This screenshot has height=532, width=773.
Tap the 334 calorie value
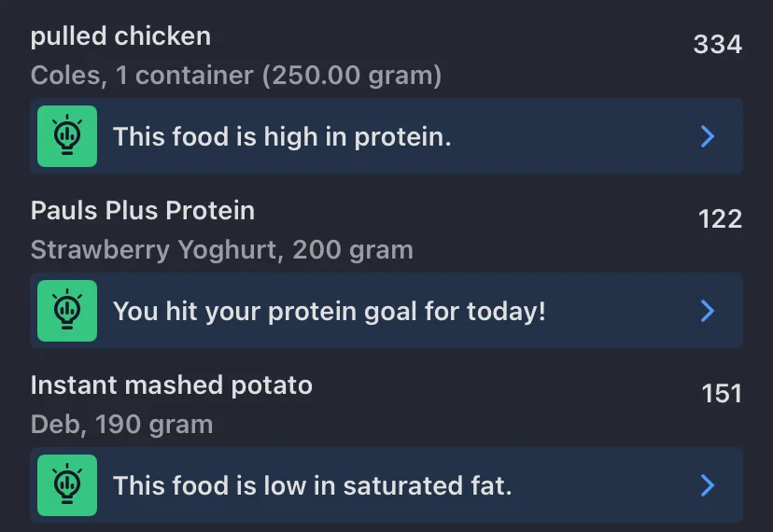717,45
